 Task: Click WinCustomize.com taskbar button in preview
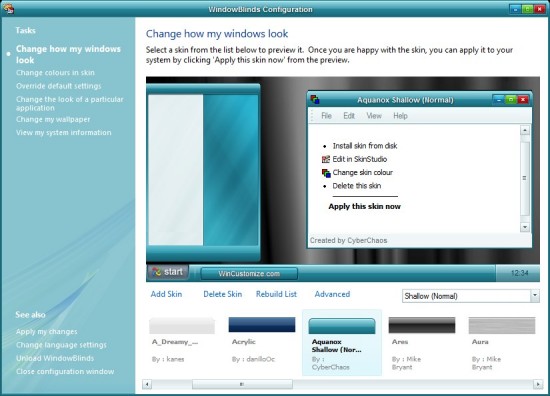tap(249, 274)
